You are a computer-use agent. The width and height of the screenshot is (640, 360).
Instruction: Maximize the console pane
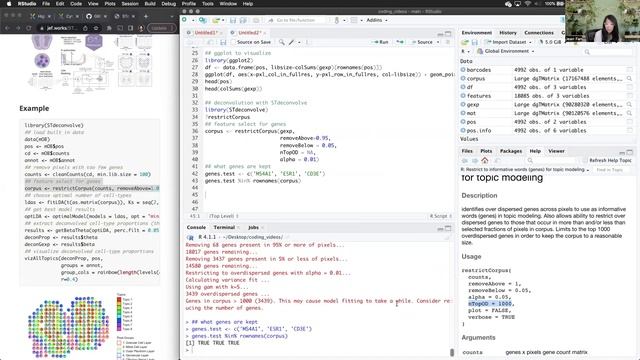(x=448, y=228)
